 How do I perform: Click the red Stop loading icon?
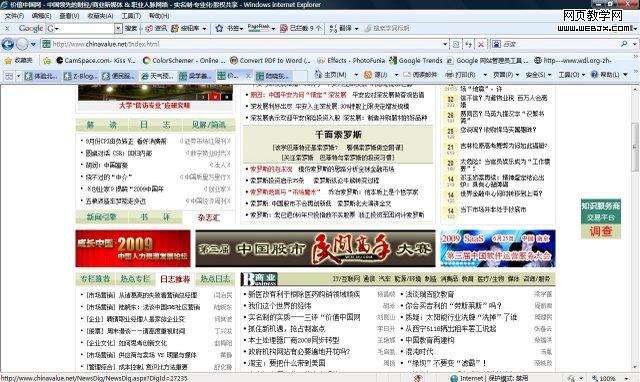click(481, 44)
